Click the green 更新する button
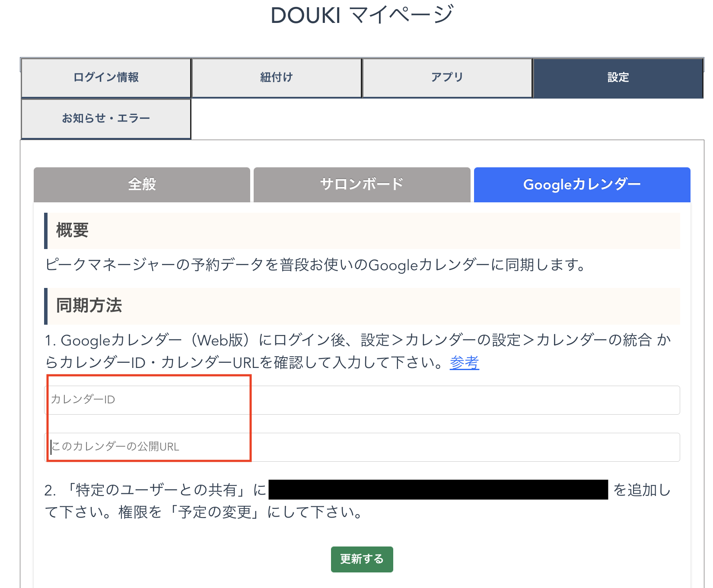713x588 pixels. pos(362,559)
